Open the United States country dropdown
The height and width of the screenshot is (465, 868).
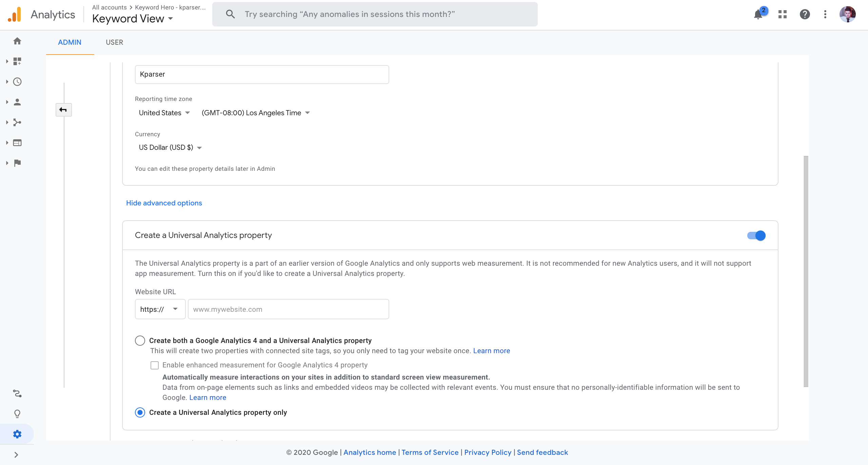tap(164, 113)
